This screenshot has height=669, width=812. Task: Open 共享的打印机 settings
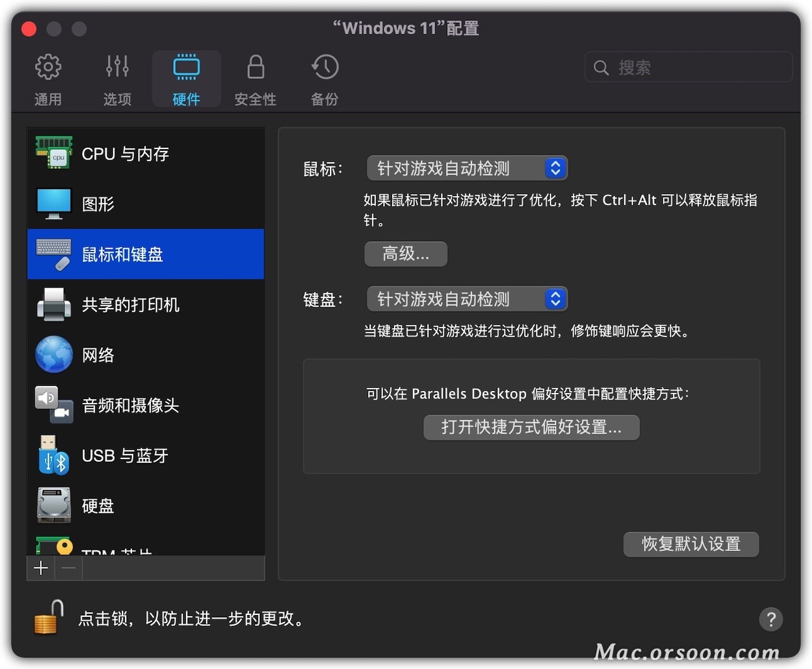tap(146, 305)
